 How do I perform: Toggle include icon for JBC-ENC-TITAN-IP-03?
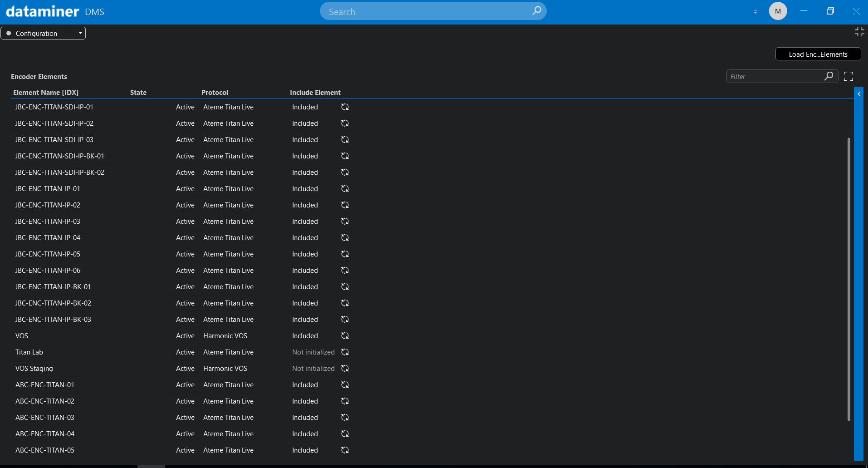point(345,222)
